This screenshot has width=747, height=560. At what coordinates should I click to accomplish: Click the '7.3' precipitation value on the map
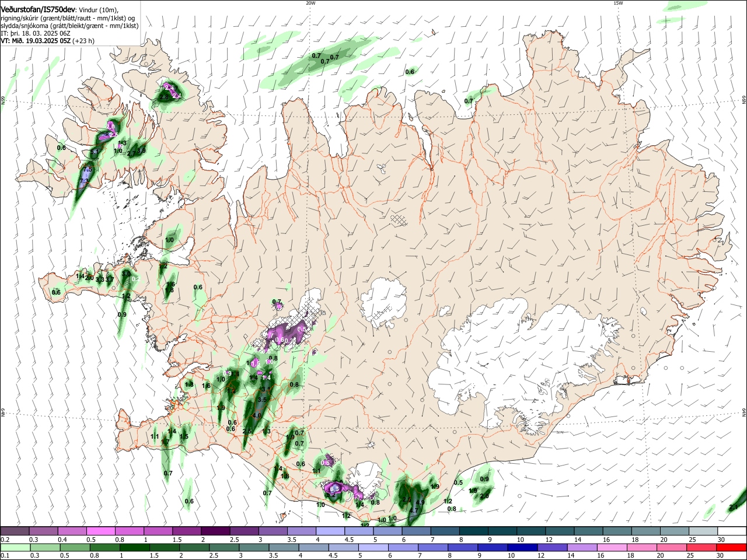(84, 181)
